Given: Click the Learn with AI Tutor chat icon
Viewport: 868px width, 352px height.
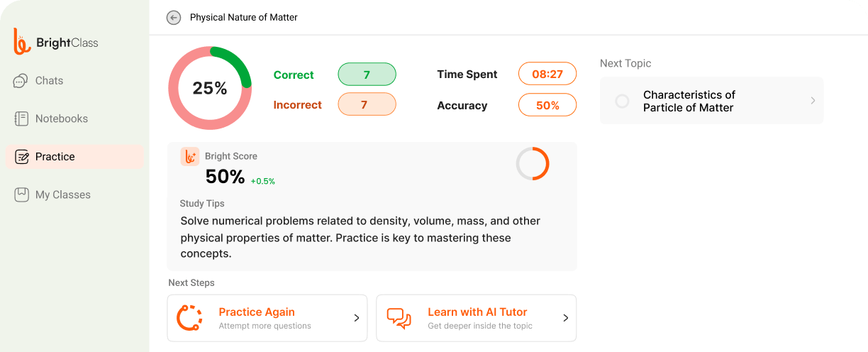Looking at the screenshot, I should tap(399, 318).
